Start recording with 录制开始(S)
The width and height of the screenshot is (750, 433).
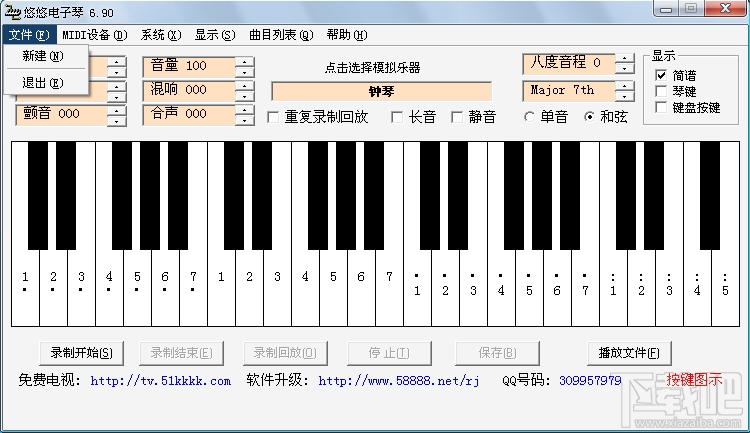[x=81, y=353]
